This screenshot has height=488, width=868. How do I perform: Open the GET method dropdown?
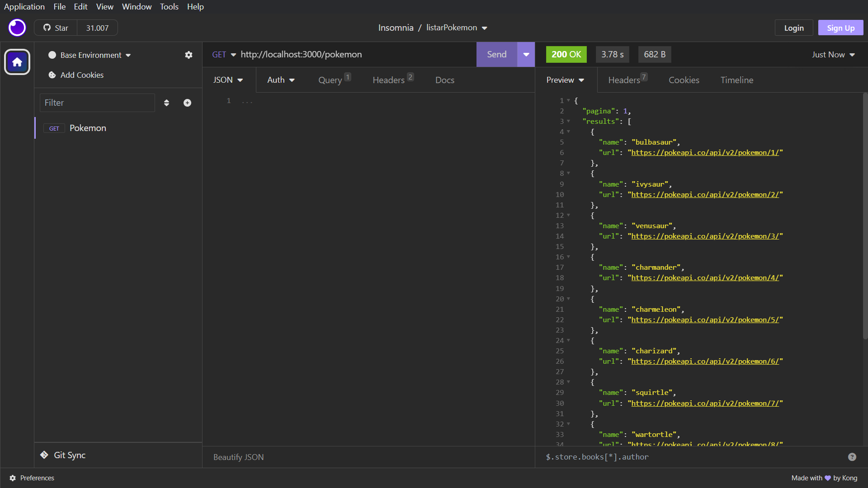[224, 54]
